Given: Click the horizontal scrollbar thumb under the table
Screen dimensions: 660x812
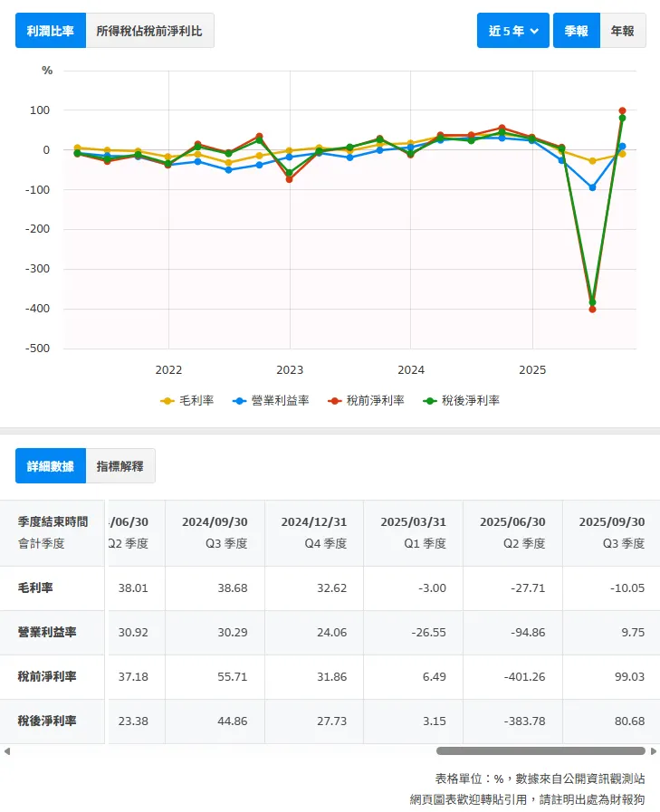Looking at the screenshot, I should tap(540, 750).
